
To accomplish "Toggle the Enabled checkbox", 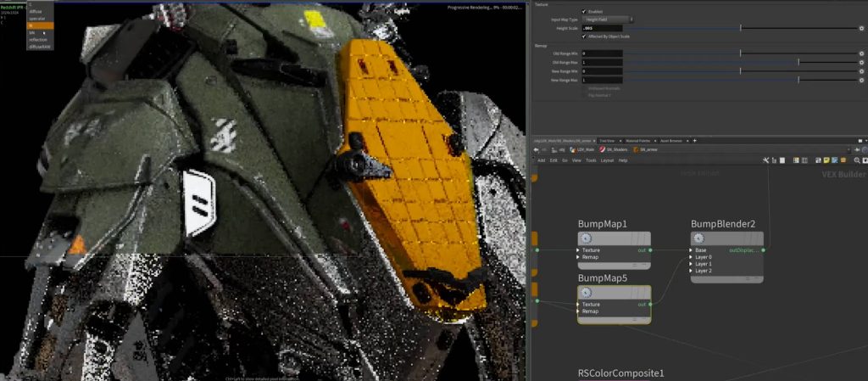I will tap(583, 11).
